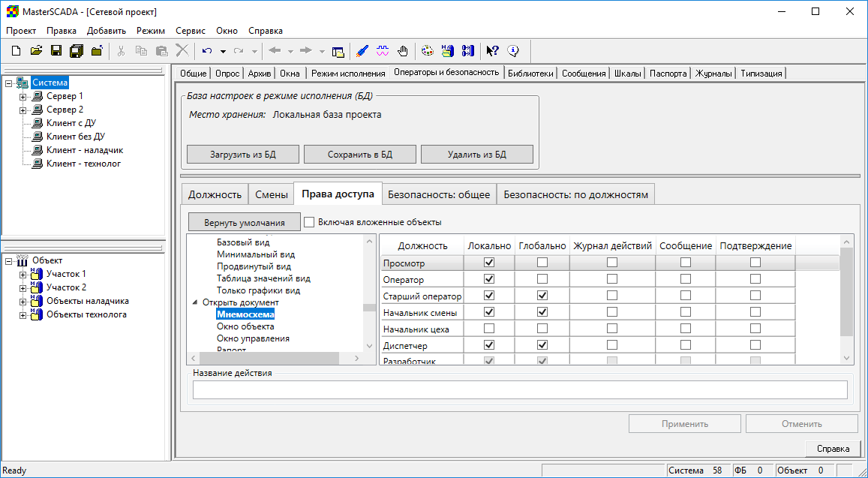The height and width of the screenshot is (478, 868).
Task: Expand the Участок 1 node
Action: pos(23,275)
